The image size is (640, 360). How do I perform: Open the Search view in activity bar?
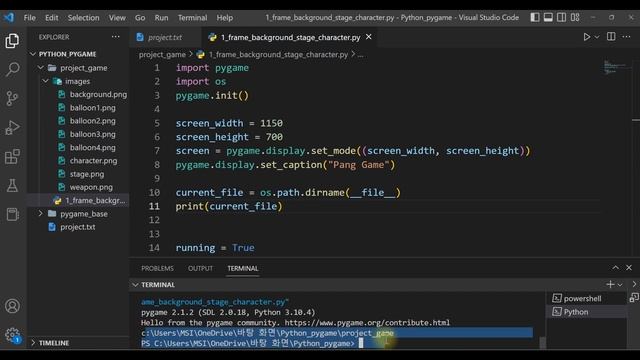[12, 69]
